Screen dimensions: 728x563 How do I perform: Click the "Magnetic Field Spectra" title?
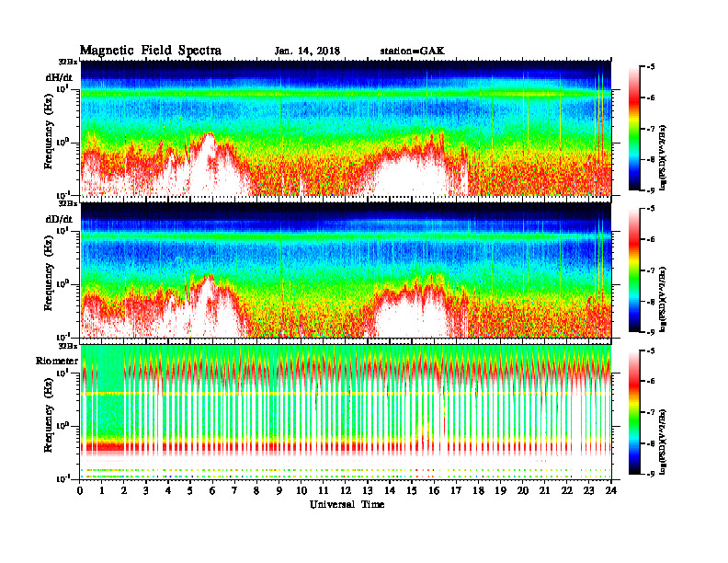pyautogui.click(x=150, y=51)
